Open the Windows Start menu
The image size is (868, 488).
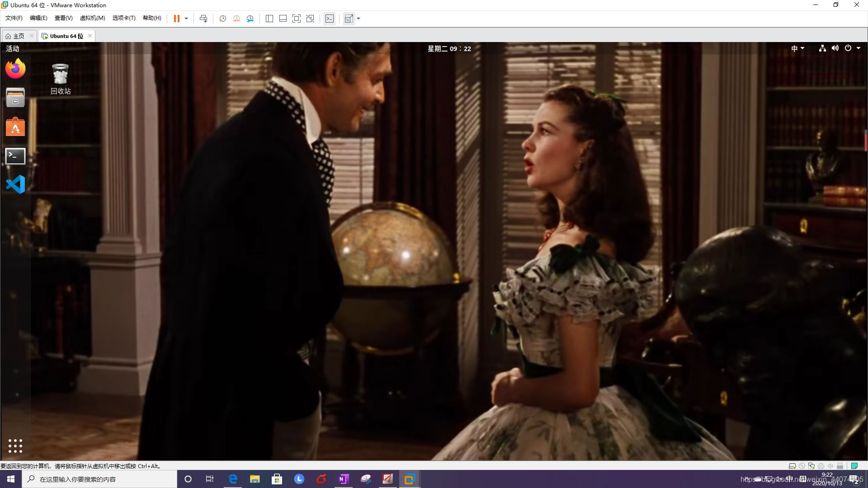pos(11,479)
